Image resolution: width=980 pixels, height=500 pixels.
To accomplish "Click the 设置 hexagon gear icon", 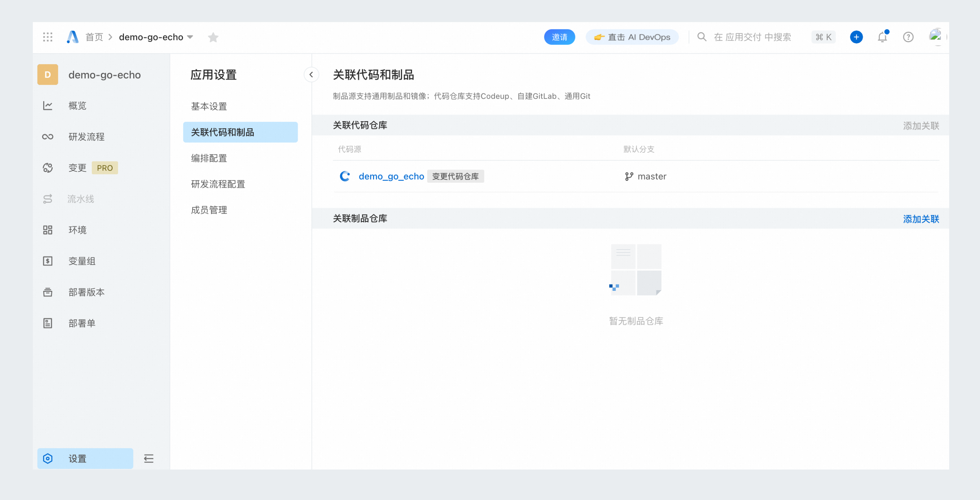I will click(48, 459).
